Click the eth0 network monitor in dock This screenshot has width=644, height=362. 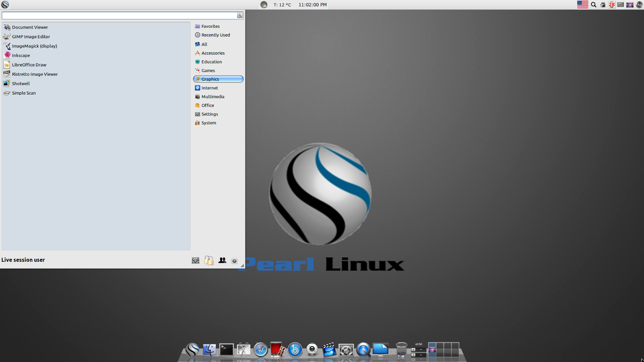point(419,350)
